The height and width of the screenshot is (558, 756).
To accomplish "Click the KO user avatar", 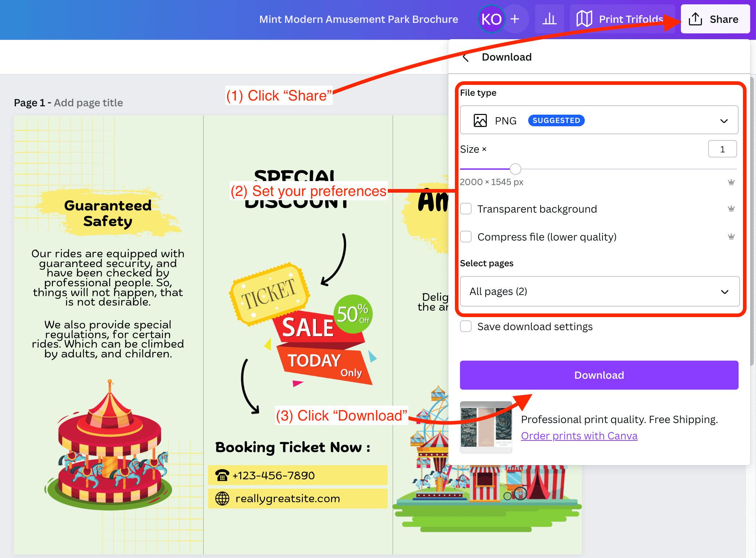I will click(x=491, y=19).
